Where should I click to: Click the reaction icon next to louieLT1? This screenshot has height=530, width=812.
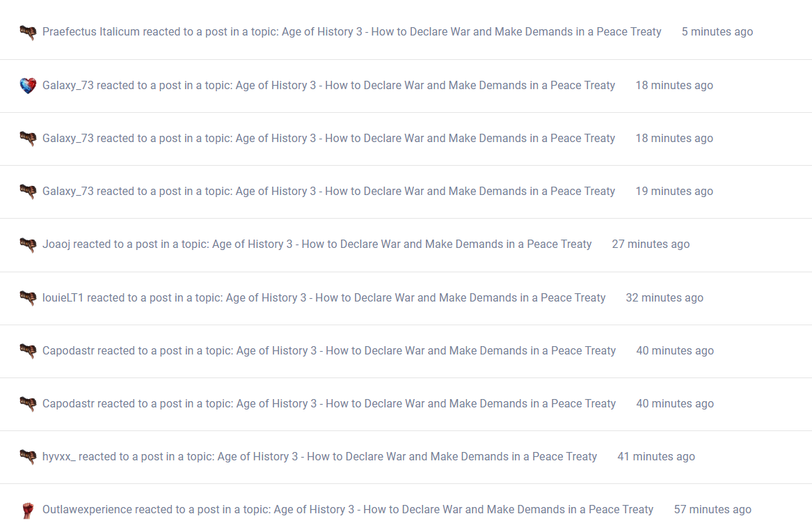pyautogui.click(x=28, y=297)
